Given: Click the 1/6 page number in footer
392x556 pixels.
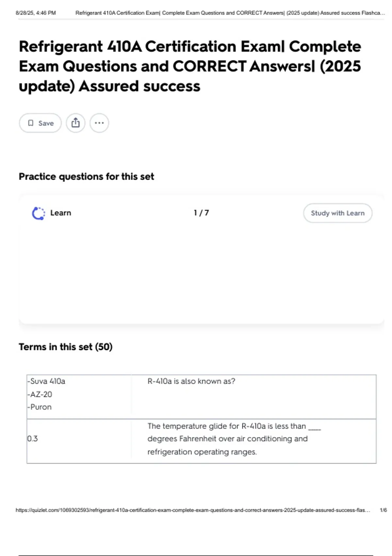Looking at the screenshot, I should tap(383, 510).
